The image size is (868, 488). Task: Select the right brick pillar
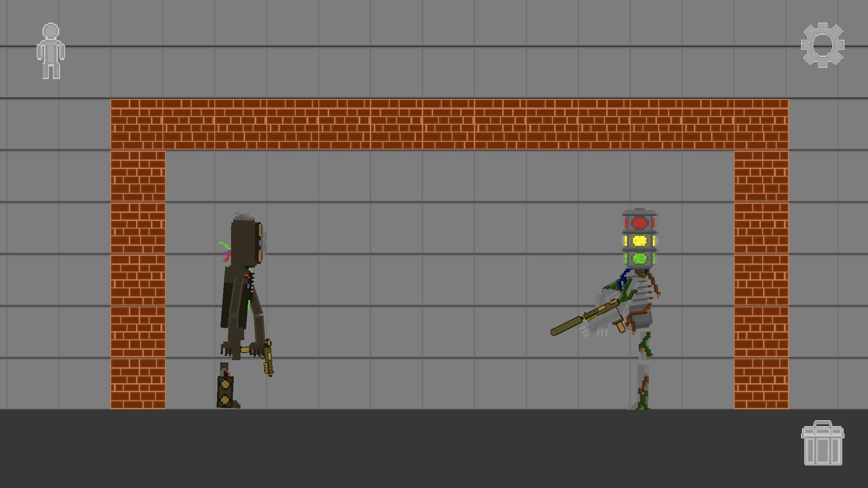coord(761,280)
